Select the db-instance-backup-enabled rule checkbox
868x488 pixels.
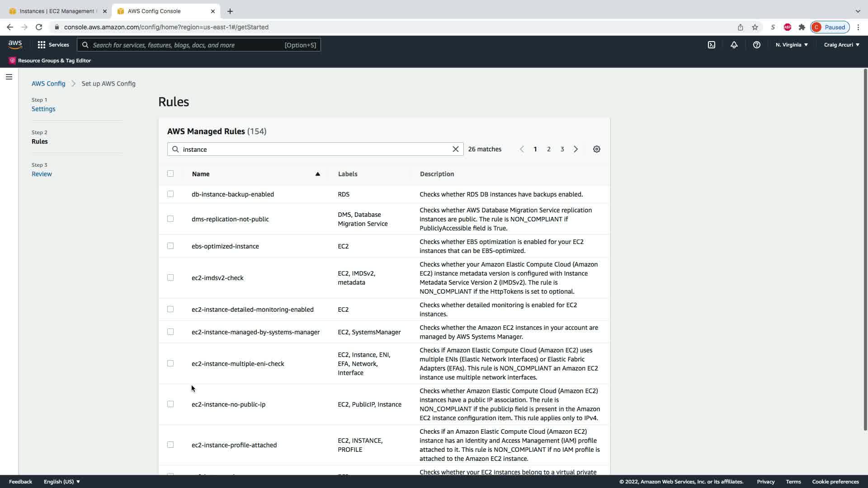[170, 194]
